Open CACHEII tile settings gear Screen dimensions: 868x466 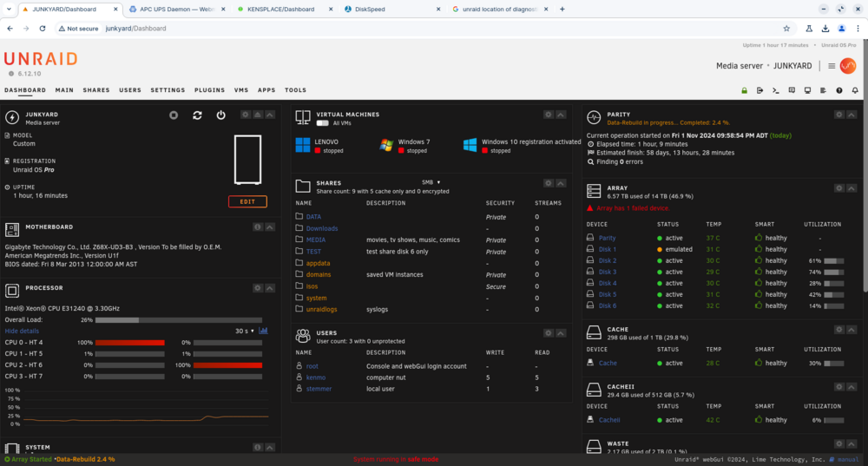pos(839,387)
